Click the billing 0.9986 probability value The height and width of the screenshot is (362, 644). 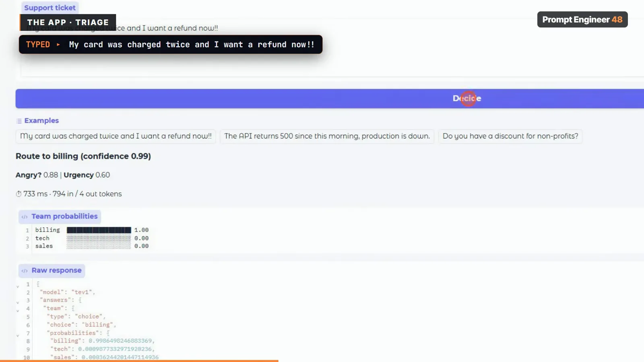tap(120, 341)
